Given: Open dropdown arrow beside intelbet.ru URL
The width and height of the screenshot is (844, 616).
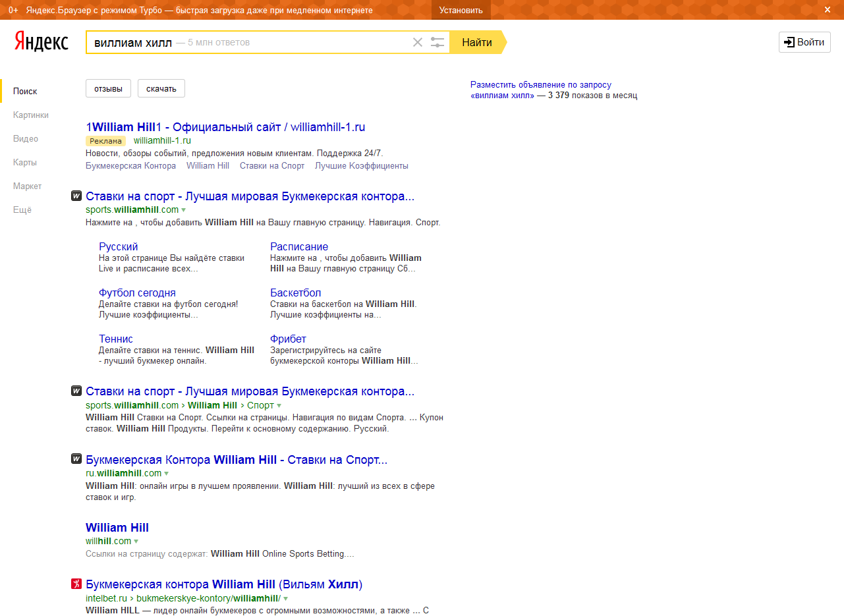Looking at the screenshot, I should point(286,599).
